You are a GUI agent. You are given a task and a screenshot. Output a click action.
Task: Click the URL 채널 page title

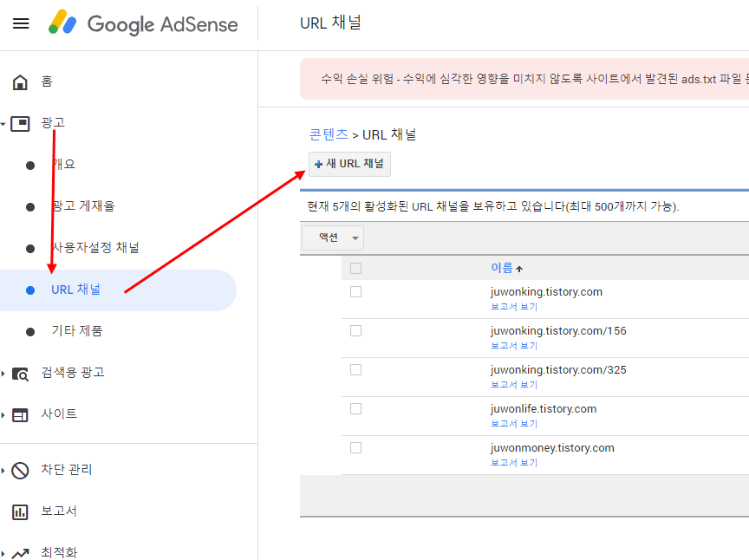click(330, 23)
